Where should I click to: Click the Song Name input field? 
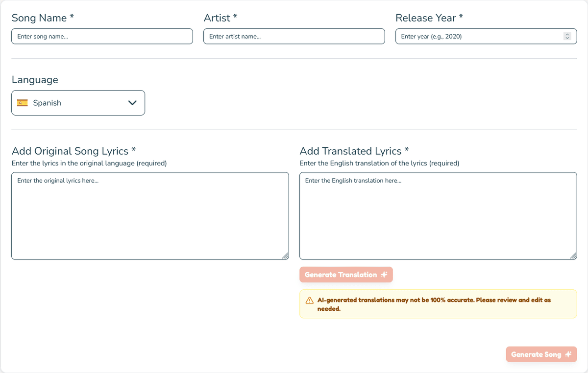pos(102,36)
